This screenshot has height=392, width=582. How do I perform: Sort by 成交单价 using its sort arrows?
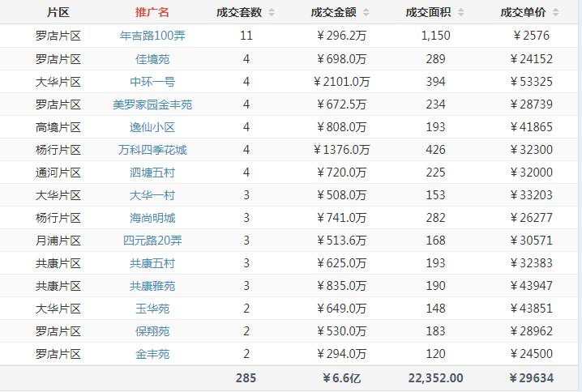click(x=555, y=13)
